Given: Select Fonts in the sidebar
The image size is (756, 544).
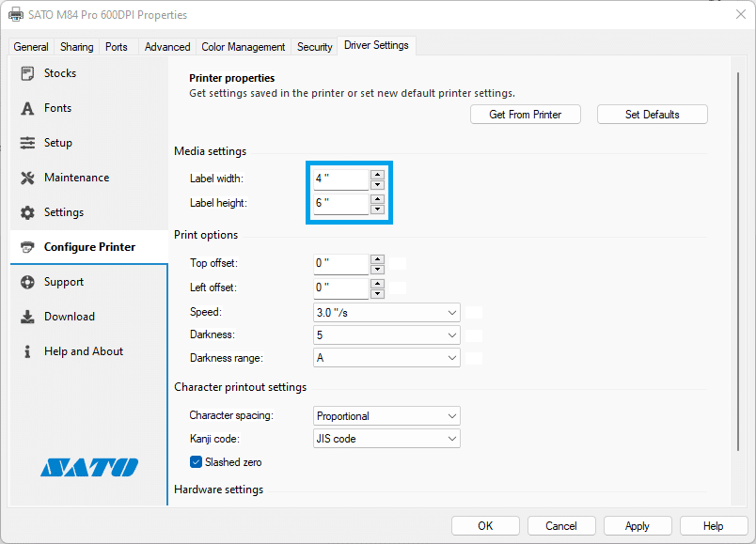Looking at the screenshot, I should point(89,108).
